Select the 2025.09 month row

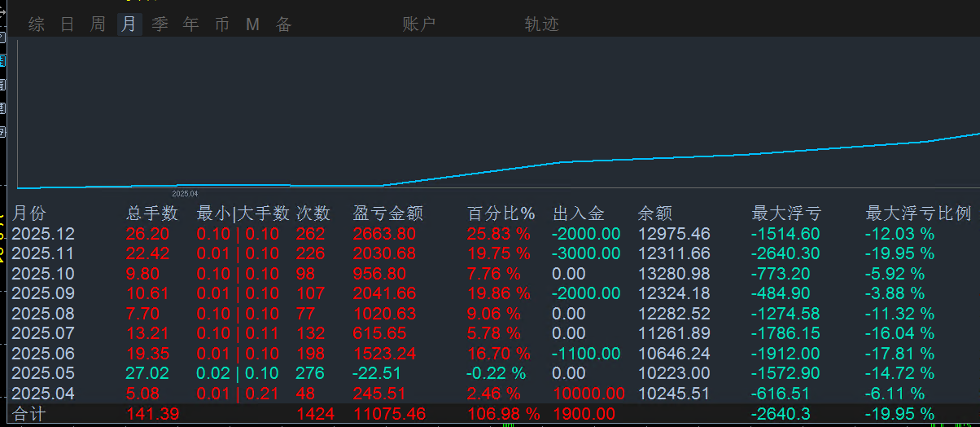495,293
